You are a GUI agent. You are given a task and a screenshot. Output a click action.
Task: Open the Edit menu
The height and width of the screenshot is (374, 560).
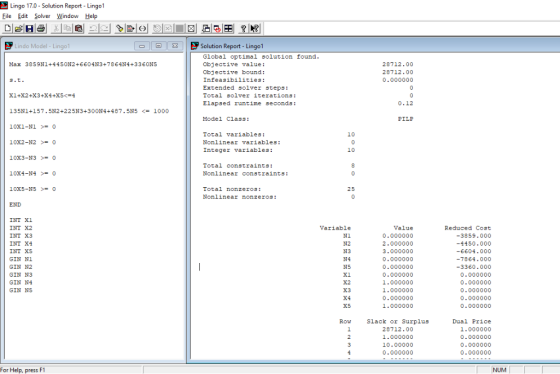pyautogui.click(x=22, y=16)
